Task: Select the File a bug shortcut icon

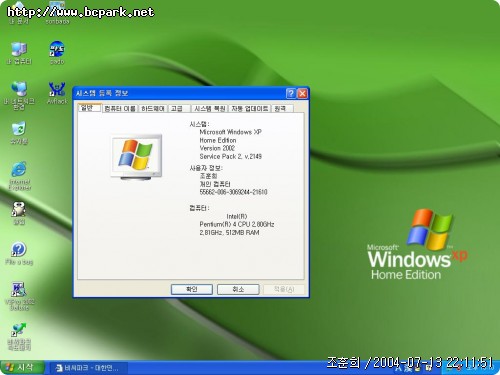Action: click(19, 253)
